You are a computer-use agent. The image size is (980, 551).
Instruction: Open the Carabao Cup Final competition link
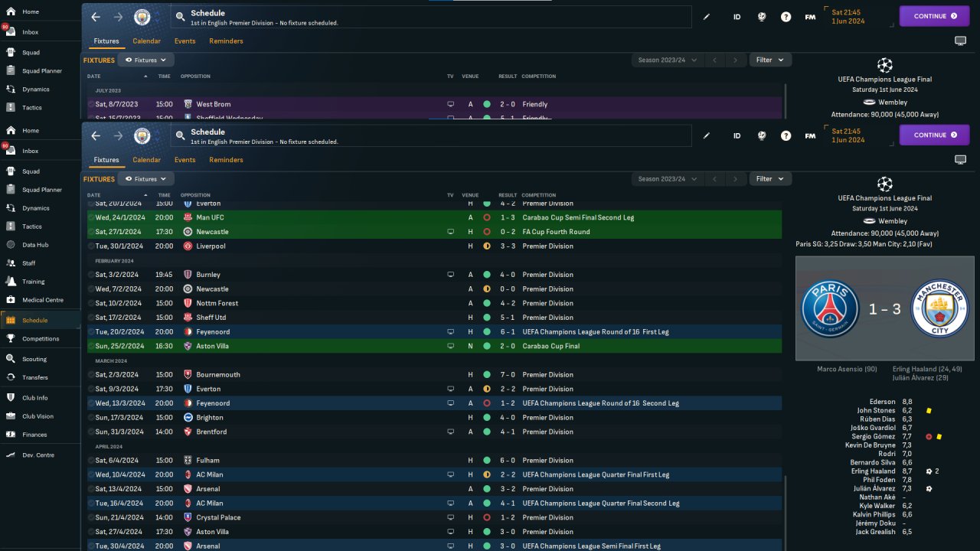click(x=553, y=346)
